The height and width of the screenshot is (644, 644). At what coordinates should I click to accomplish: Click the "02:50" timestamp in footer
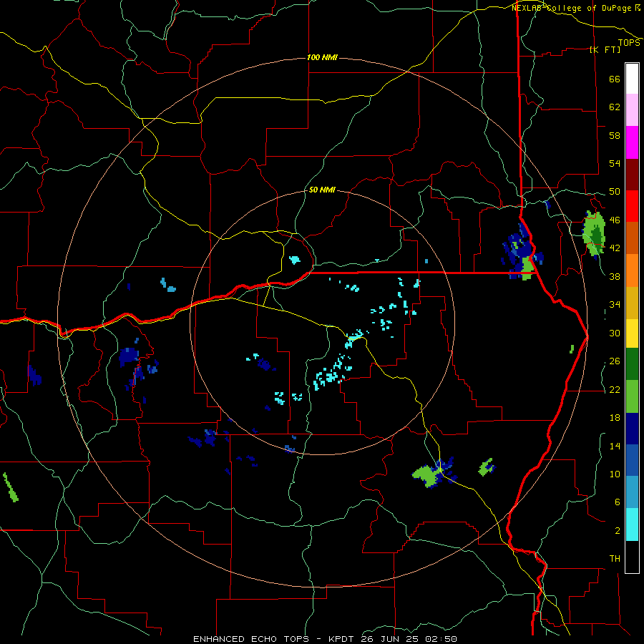pyautogui.click(x=442, y=639)
